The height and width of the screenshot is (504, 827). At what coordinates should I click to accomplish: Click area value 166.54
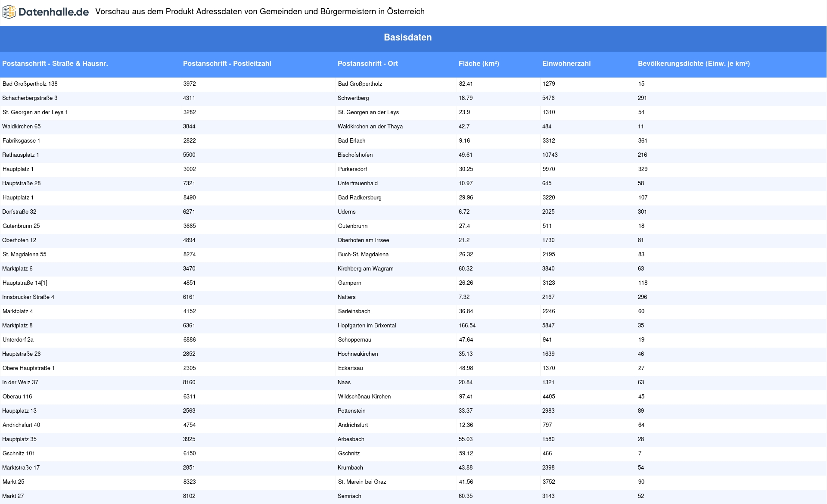(x=467, y=326)
